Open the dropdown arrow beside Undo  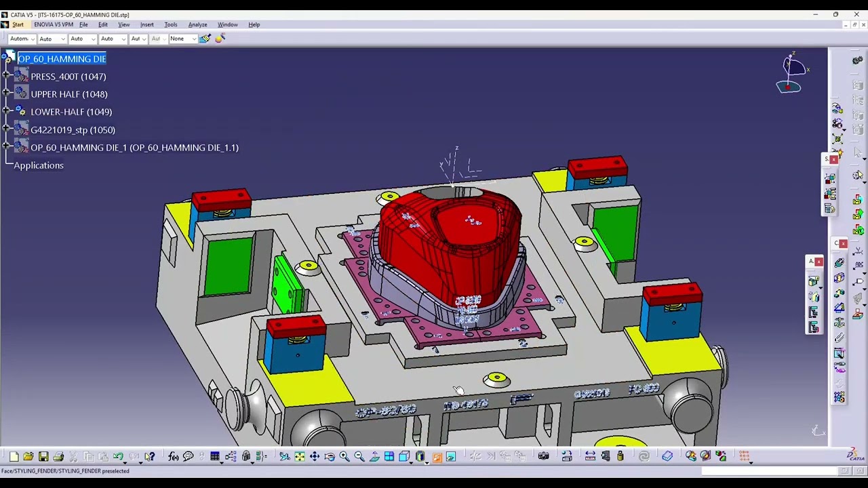[125, 462]
